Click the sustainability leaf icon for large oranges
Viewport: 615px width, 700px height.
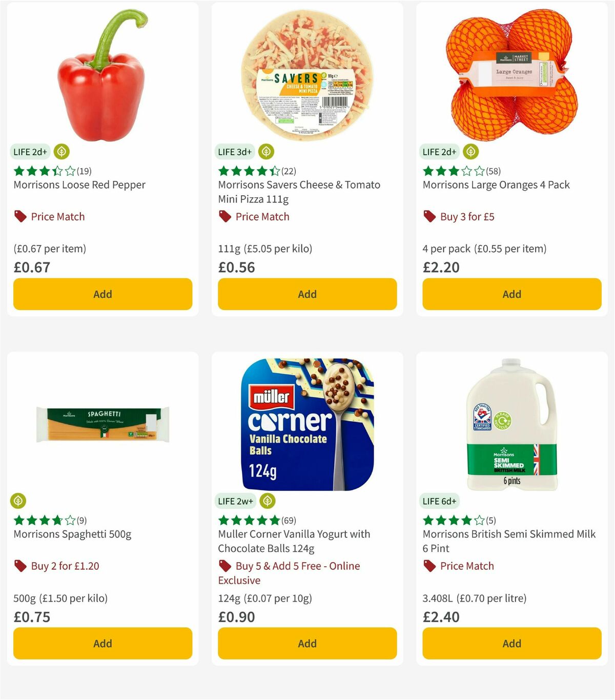click(x=470, y=152)
